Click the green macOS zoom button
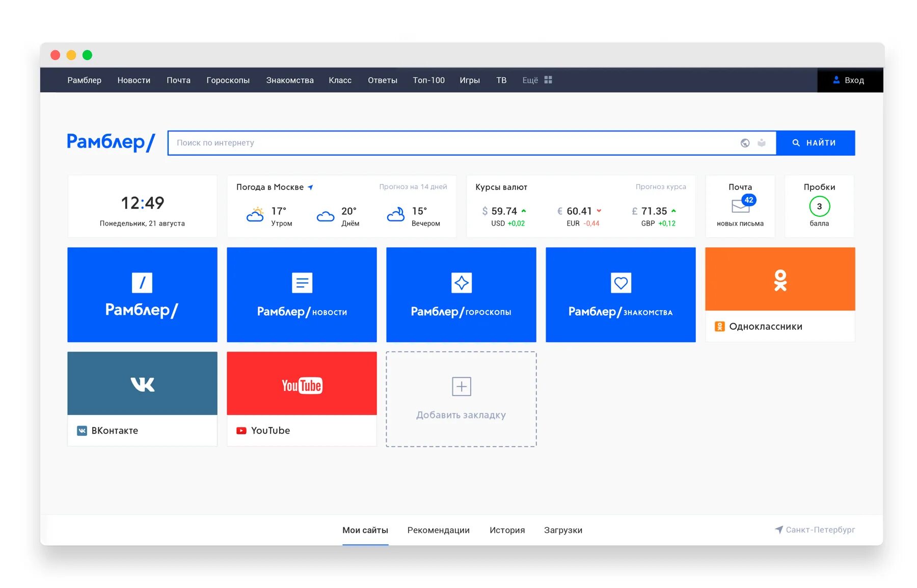 point(87,55)
